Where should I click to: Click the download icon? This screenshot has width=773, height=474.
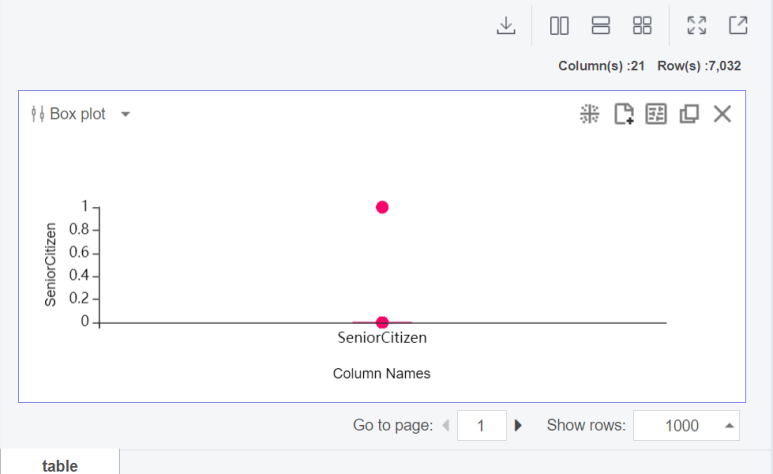[506, 25]
